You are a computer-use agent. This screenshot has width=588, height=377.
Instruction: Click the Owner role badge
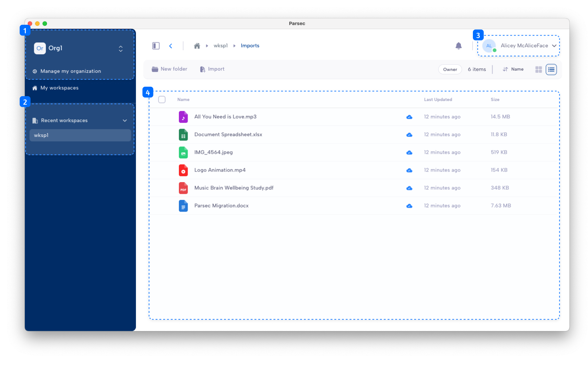[450, 70]
